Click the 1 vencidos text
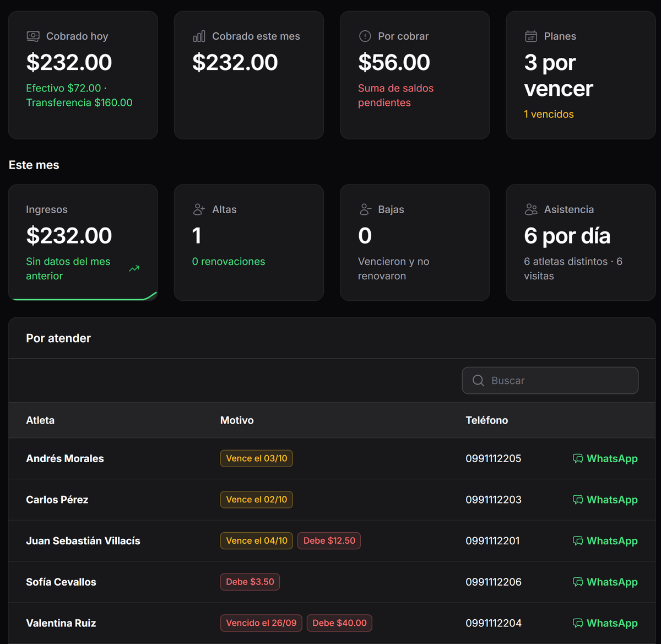Viewport: 661px width, 644px height. pyautogui.click(x=549, y=114)
